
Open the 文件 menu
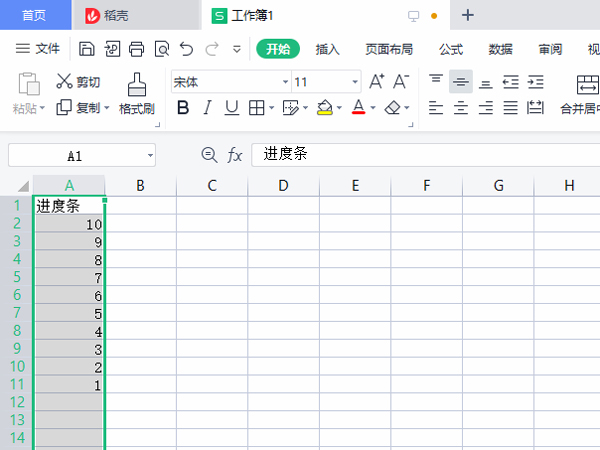38,49
